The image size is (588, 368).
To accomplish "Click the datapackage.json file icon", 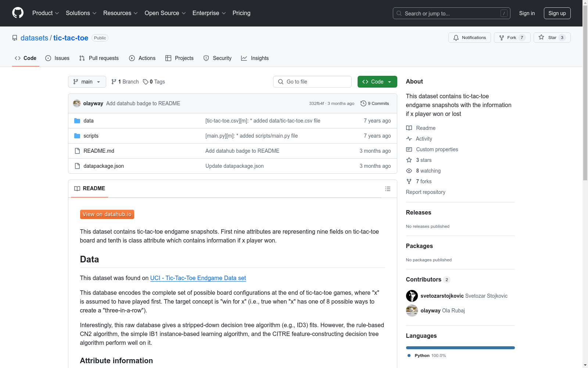I will point(77,166).
